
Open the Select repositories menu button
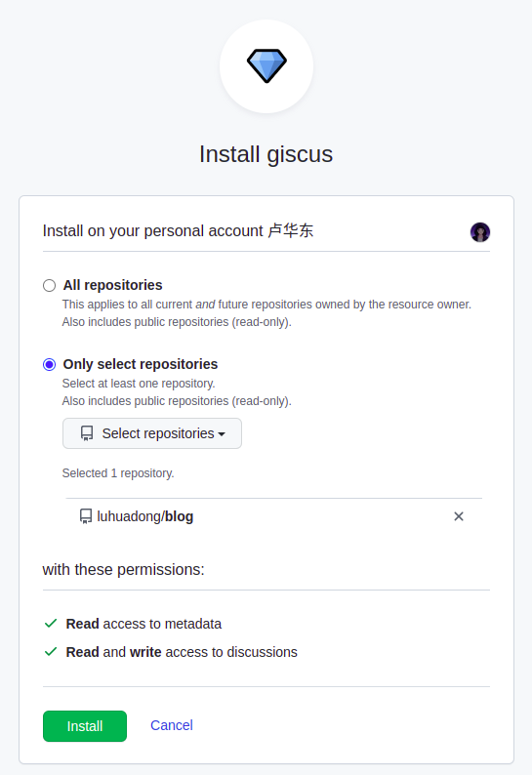[x=152, y=433]
